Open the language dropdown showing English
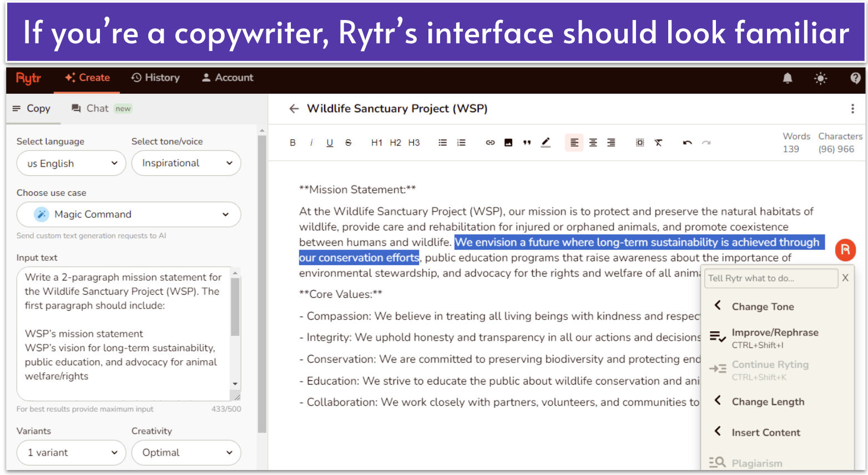 (72, 163)
